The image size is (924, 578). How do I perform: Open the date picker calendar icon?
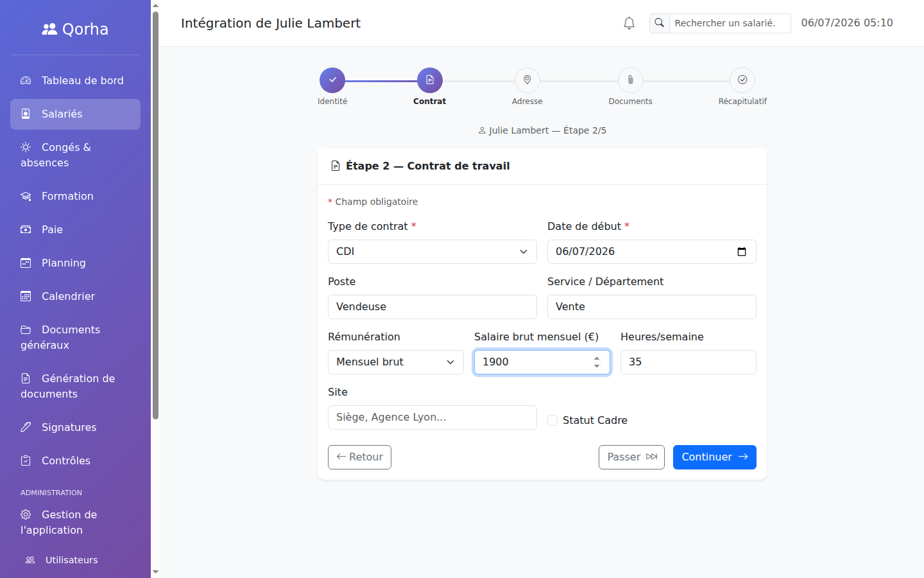coord(742,252)
